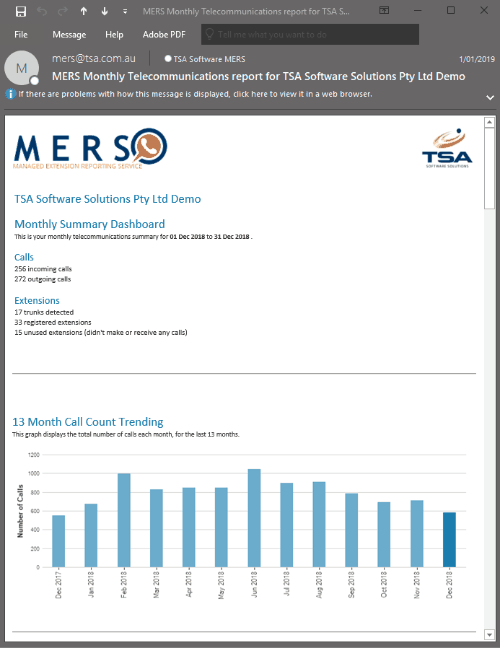The height and width of the screenshot is (648, 500).
Task: Click the scroll down arrow of message pane
Action: 489,634
